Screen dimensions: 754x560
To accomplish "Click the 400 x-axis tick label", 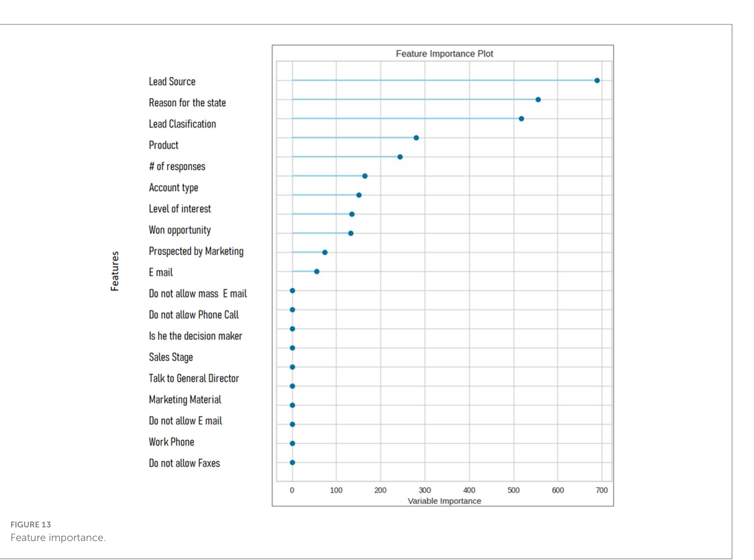I will point(469,490).
